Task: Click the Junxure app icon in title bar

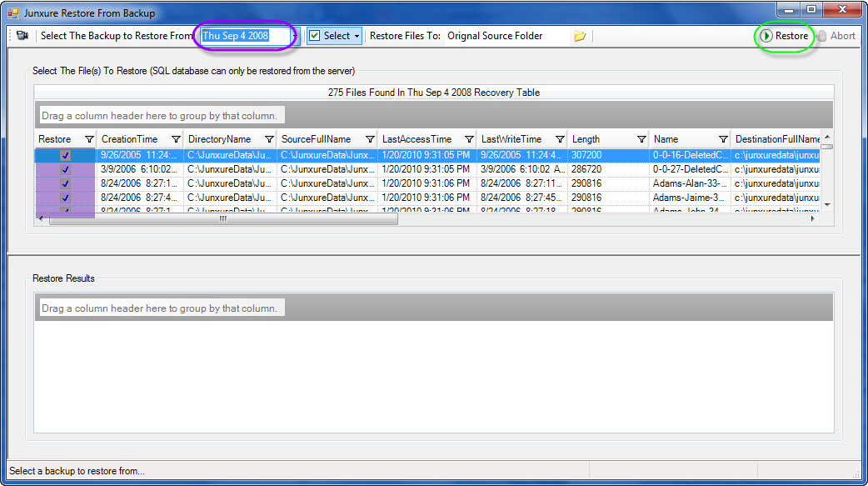Action: click(x=12, y=13)
